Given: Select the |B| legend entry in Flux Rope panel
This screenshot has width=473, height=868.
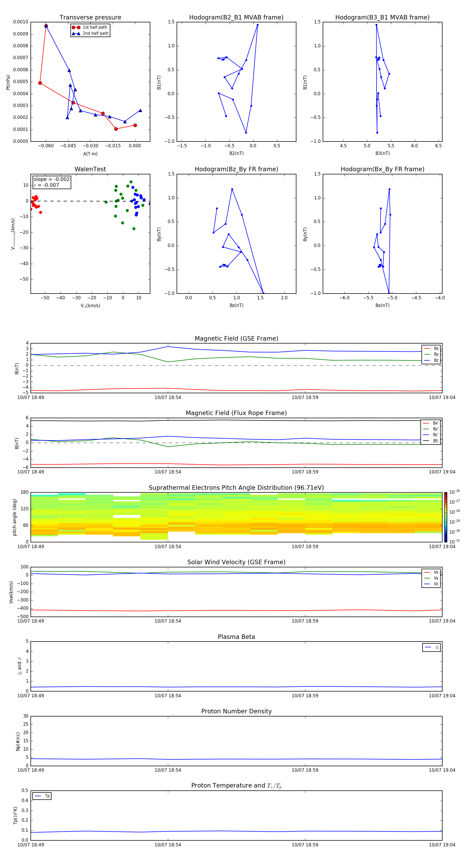Looking at the screenshot, I should tap(431, 441).
